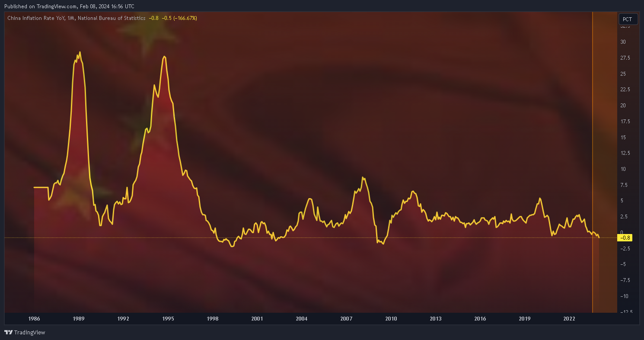Click the positive 5 level on the price scale

tap(622, 201)
